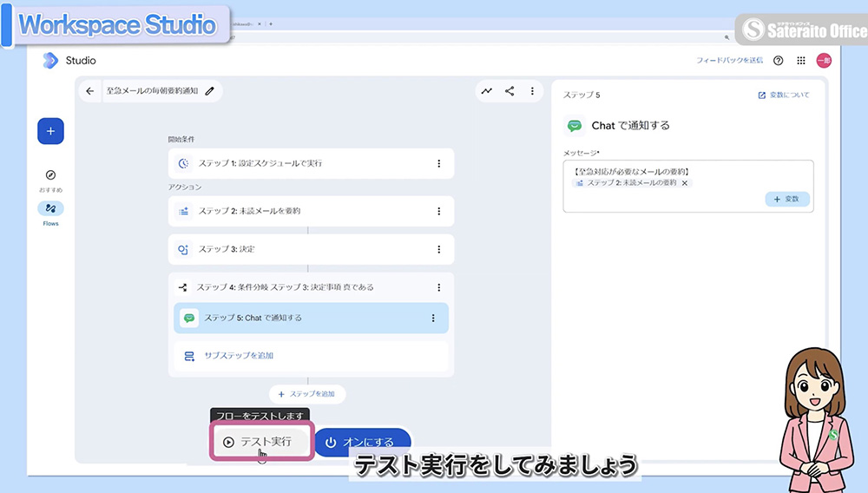Click オンにする button

pos(363,442)
